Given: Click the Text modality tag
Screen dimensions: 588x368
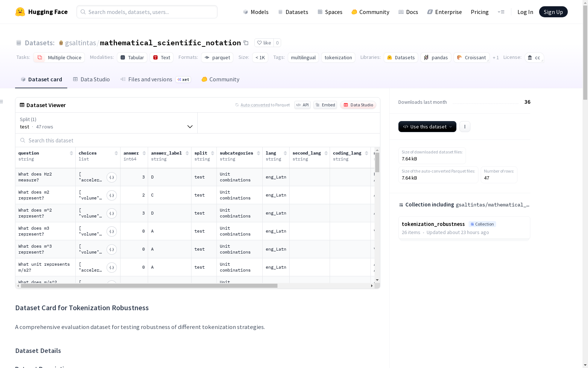Looking at the screenshot, I should (161, 57).
